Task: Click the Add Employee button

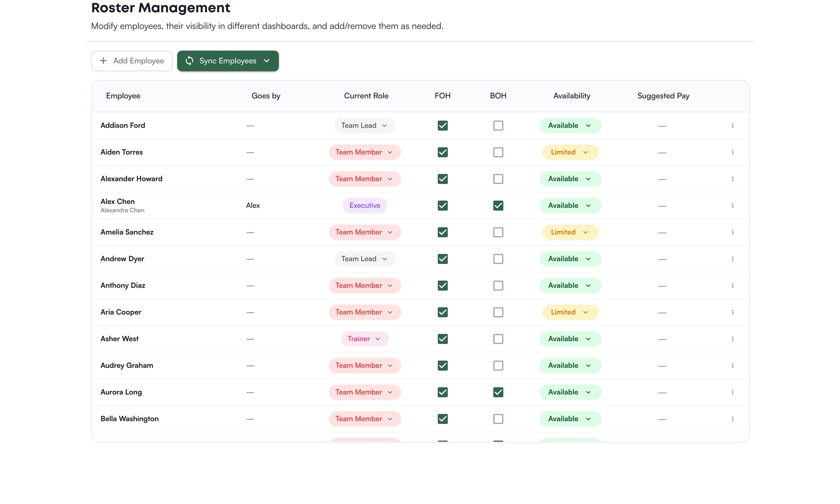Action: click(x=132, y=61)
